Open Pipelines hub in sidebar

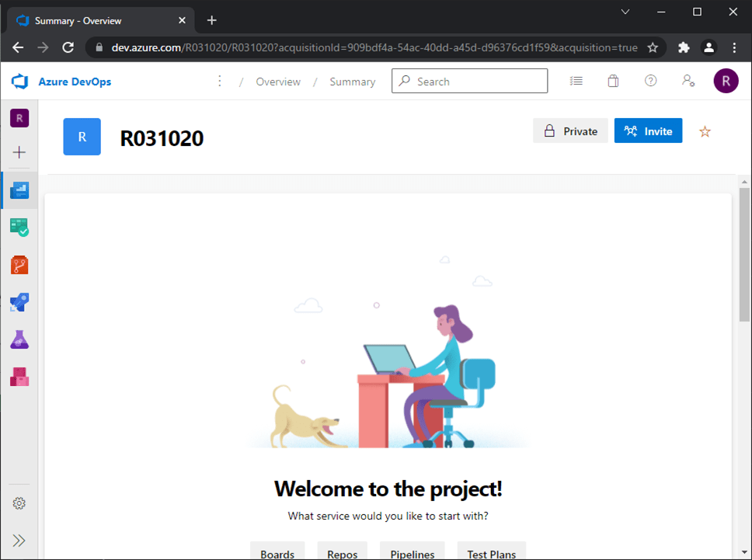point(19,302)
